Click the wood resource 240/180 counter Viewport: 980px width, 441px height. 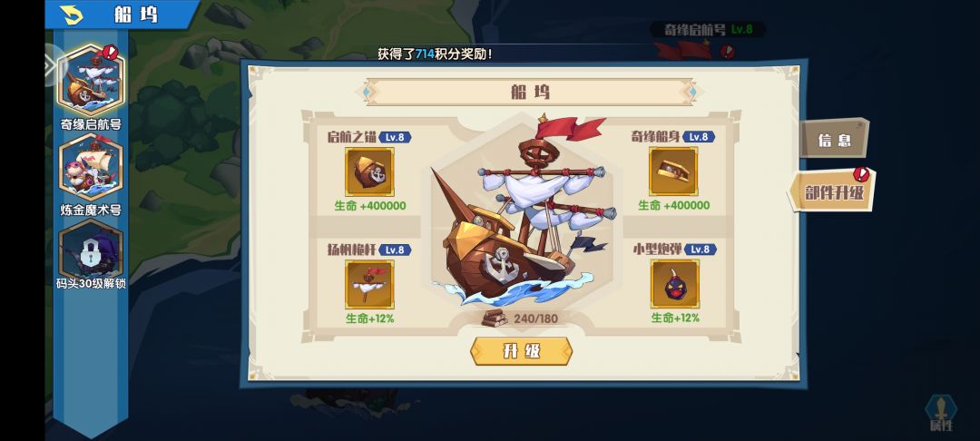tap(521, 318)
